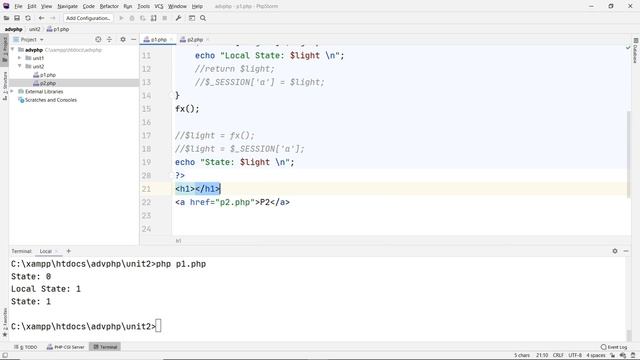Click the Synchronize refresh toolbar icon
This screenshot has width=640, height=360.
pos(28,18)
